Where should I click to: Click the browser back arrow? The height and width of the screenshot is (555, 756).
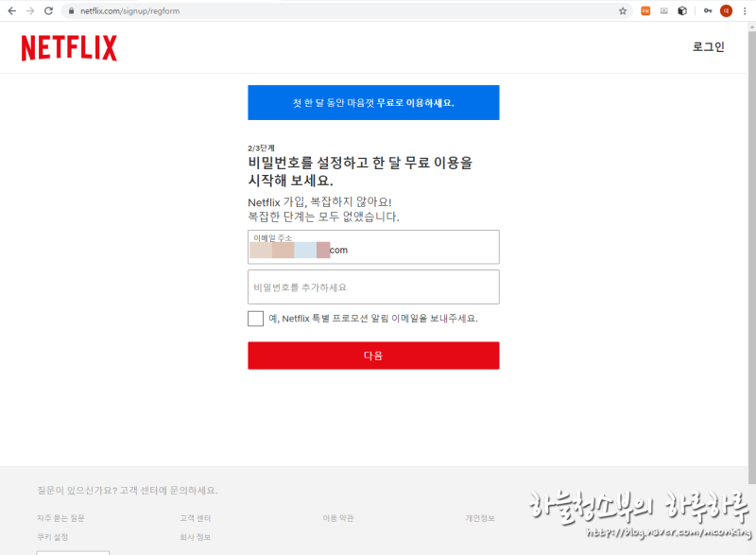click(12, 10)
